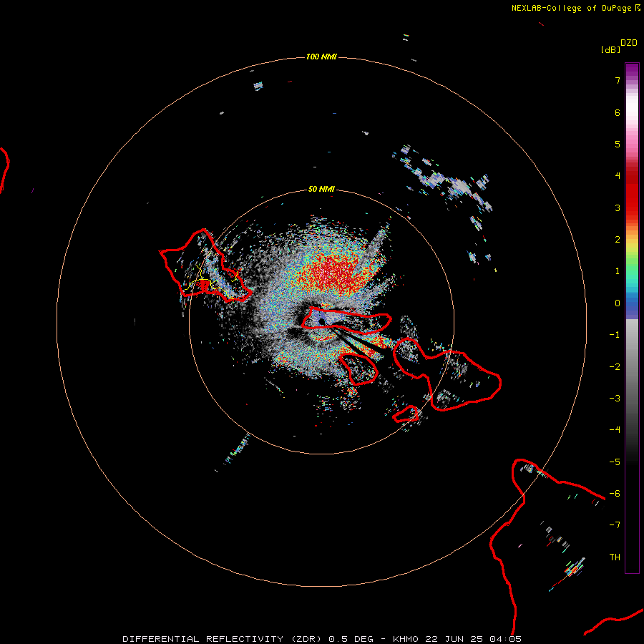Click the 6 value on color scale

[x=618, y=112]
